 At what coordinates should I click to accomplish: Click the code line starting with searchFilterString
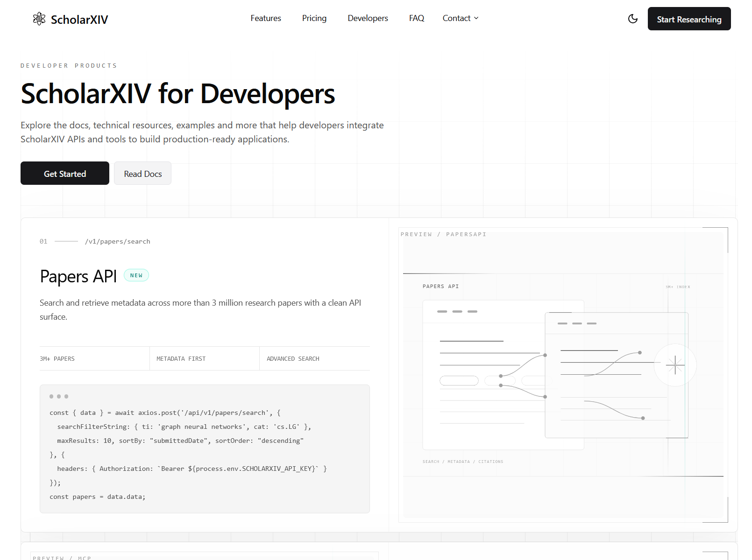184,427
